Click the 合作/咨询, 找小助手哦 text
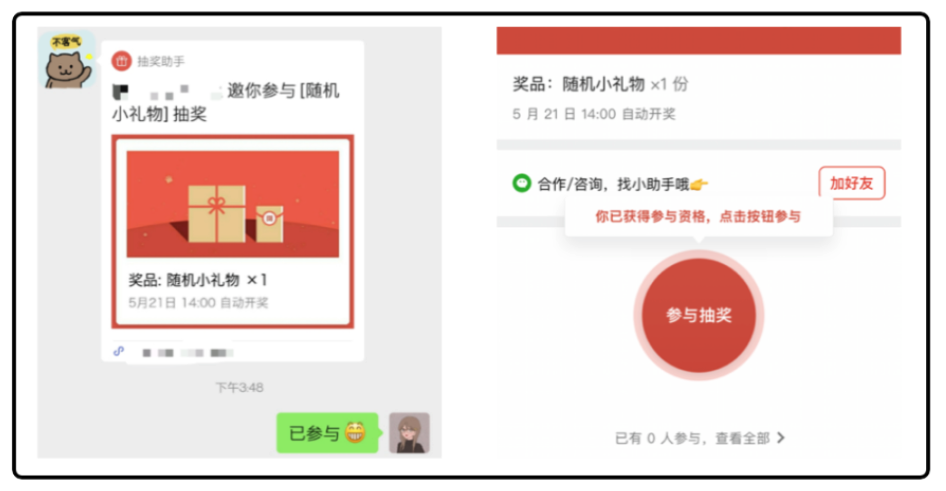This screenshot has height=491, width=946. (614, 184)
